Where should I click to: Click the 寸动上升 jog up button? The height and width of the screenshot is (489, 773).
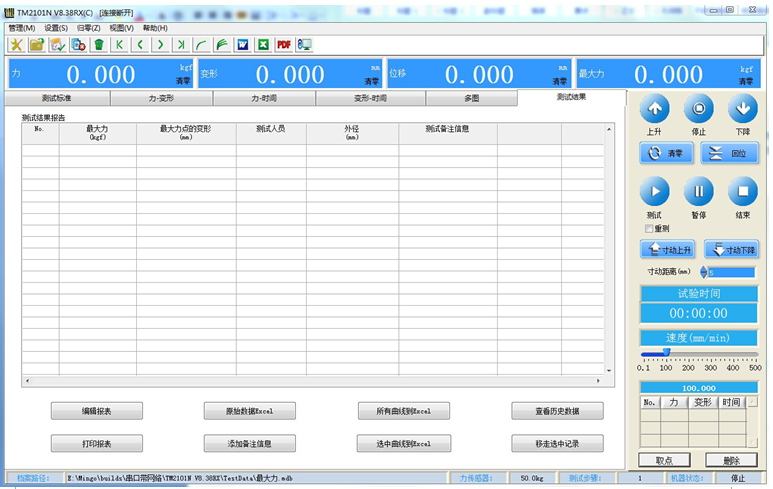(668, 249)
